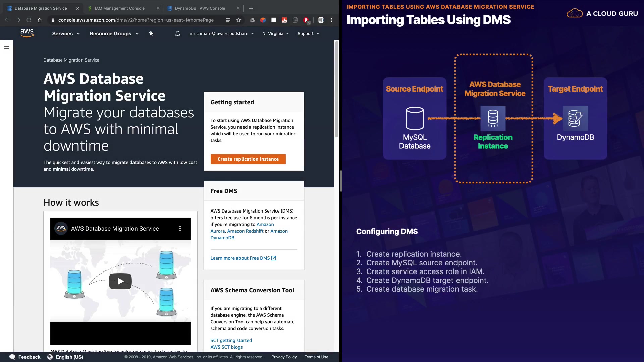This screenshot has width=644, height=362.
Task: Expand the Resource Groups dropdown
Action: pos(114,34)
